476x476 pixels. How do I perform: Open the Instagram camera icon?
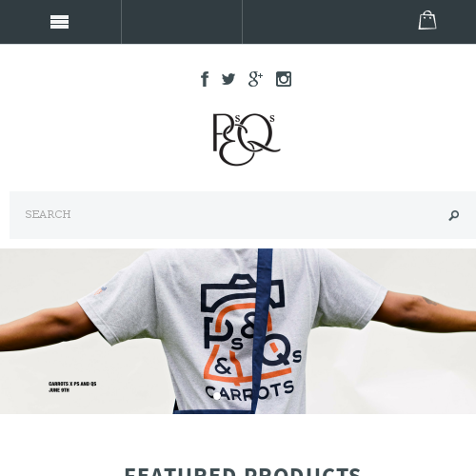click(284, 79)
